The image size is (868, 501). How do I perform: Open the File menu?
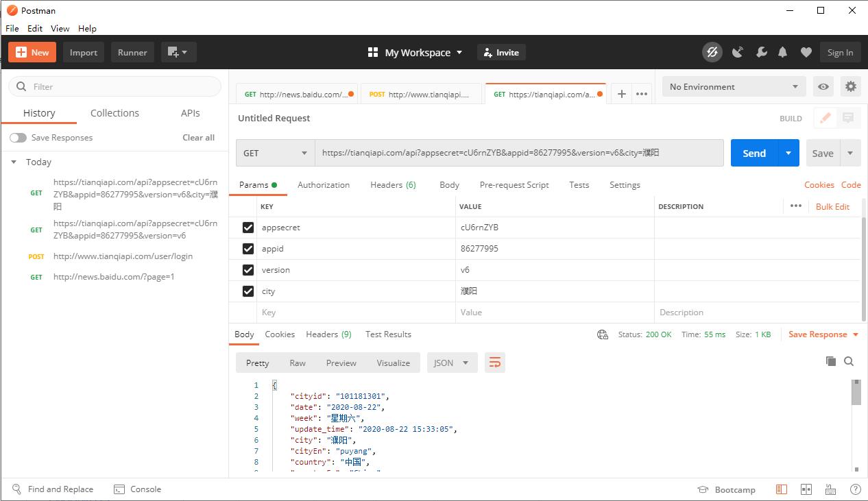(x=12, y=28)
